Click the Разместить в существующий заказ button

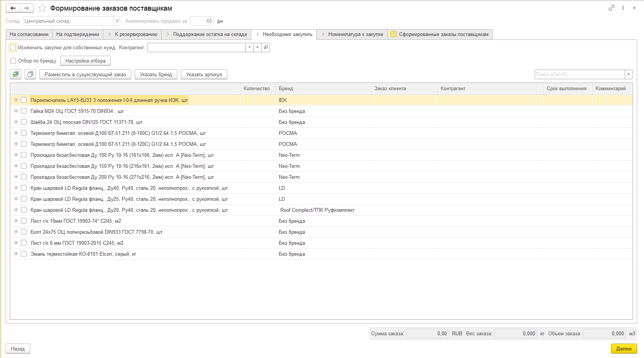pyautogui.click(x=85, y=74)
